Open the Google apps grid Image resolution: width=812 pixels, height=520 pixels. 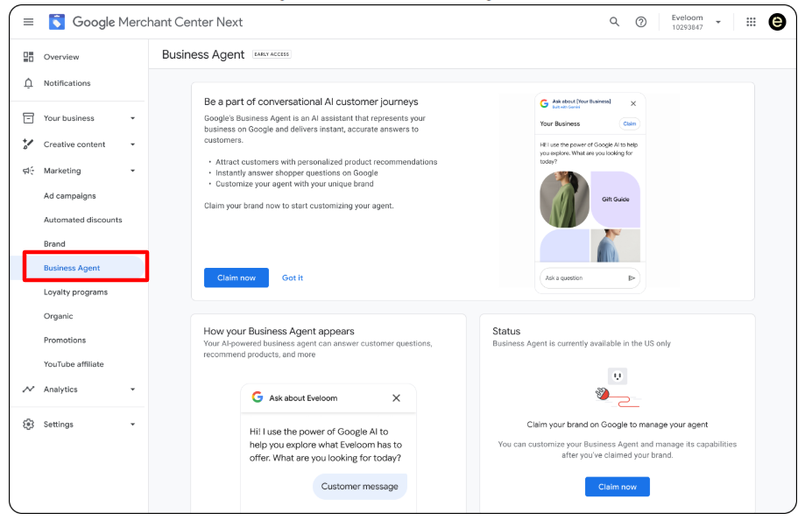point(751,20)
